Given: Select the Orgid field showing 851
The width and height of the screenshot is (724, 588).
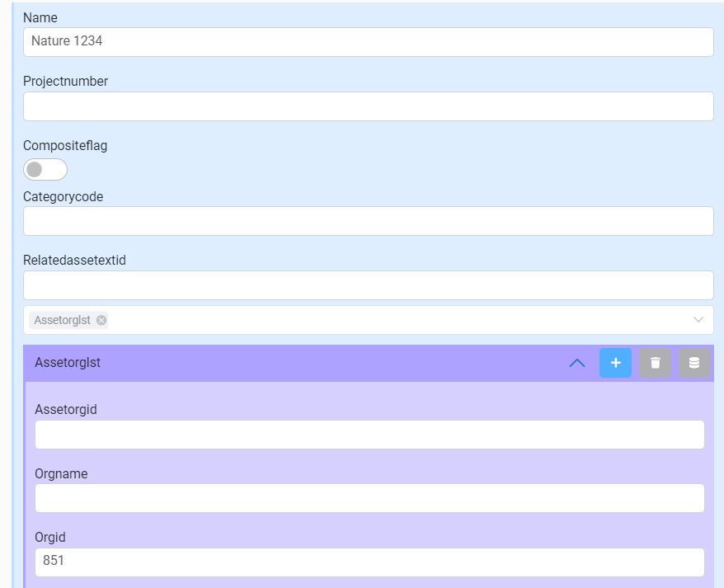Looking at the screenshot, I should coord(369,562).
